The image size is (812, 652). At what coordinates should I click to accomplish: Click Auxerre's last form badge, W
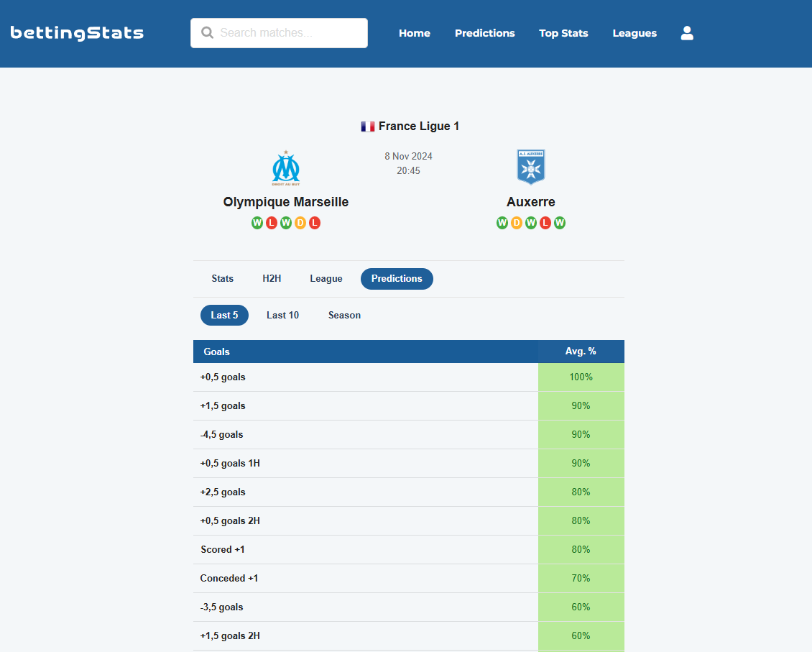[x=560, y=223]
